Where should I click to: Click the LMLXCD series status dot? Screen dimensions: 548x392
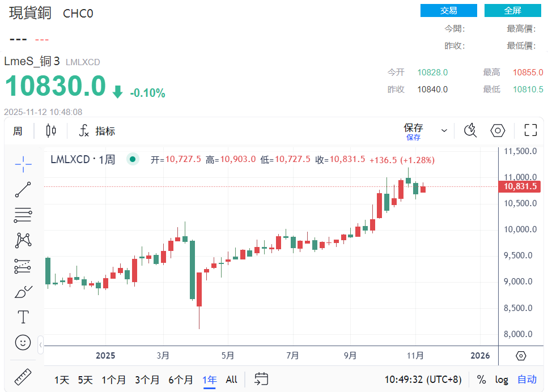[132, 159]
